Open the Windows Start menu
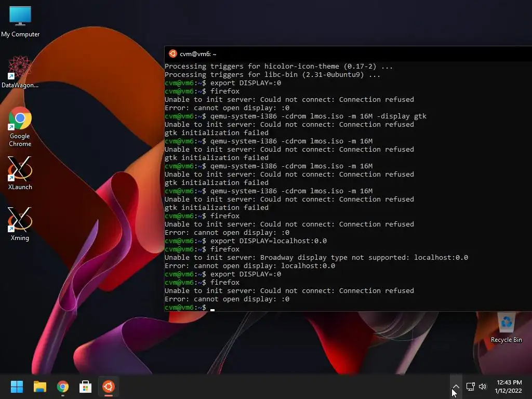 coord(17,387)
